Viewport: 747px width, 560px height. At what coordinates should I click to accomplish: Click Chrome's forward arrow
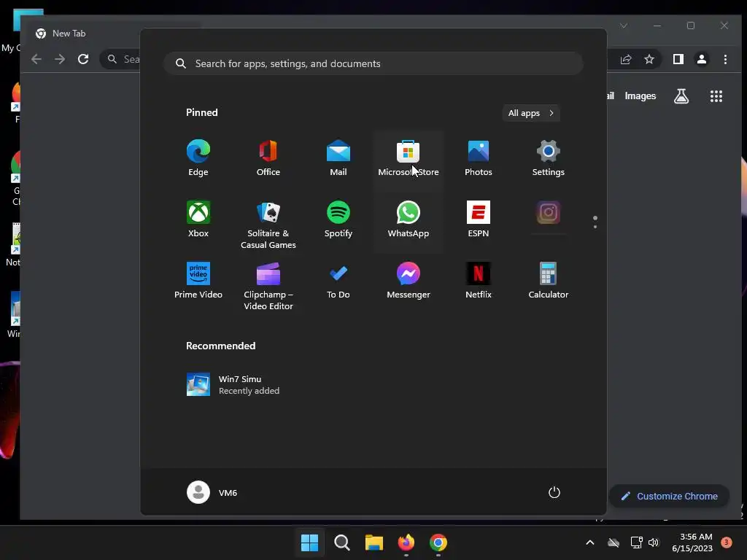coord(60,59)
